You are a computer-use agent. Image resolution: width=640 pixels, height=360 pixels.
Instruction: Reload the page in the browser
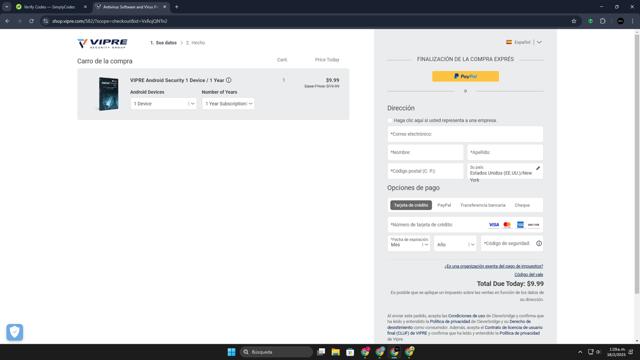click(x=31, y=21)
